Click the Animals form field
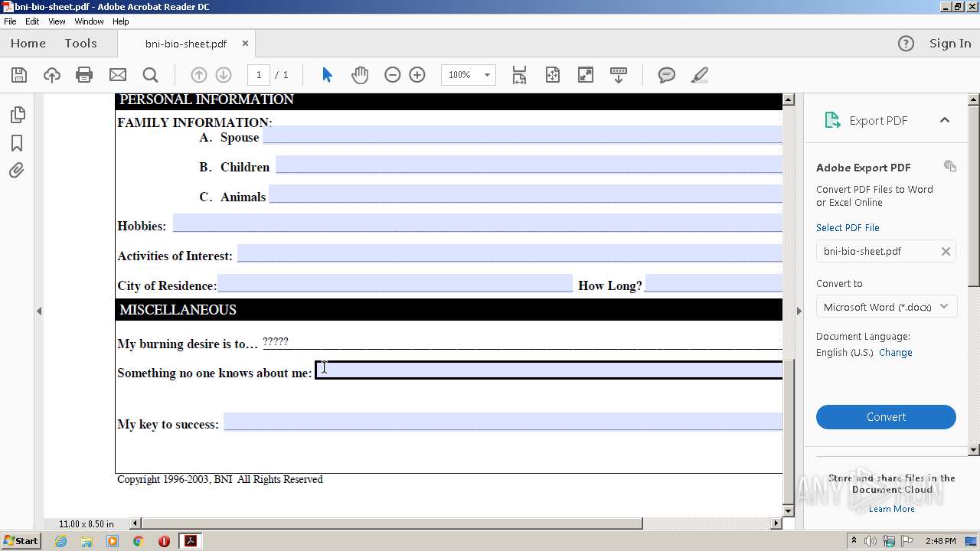 [x=525, y=194]
